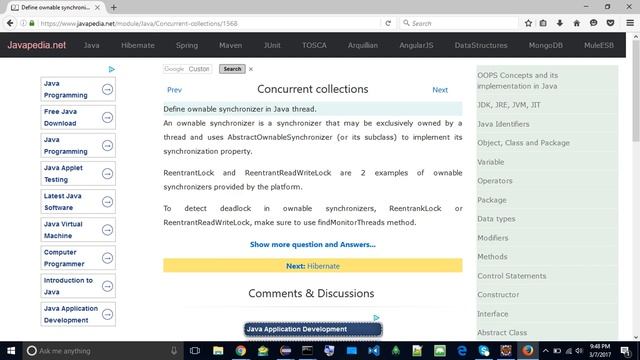Open the JUnit menu item
640x360 pixels.
click(272, 45)
